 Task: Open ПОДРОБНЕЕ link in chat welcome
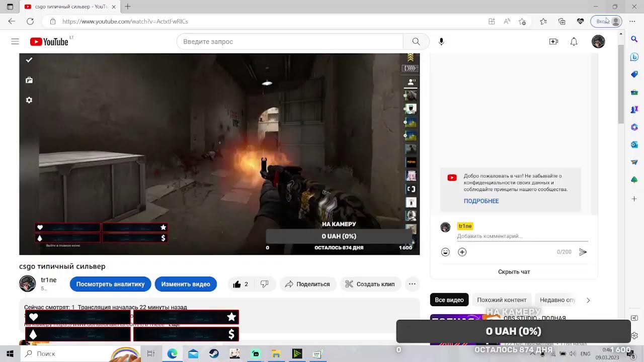click(481, 201)
